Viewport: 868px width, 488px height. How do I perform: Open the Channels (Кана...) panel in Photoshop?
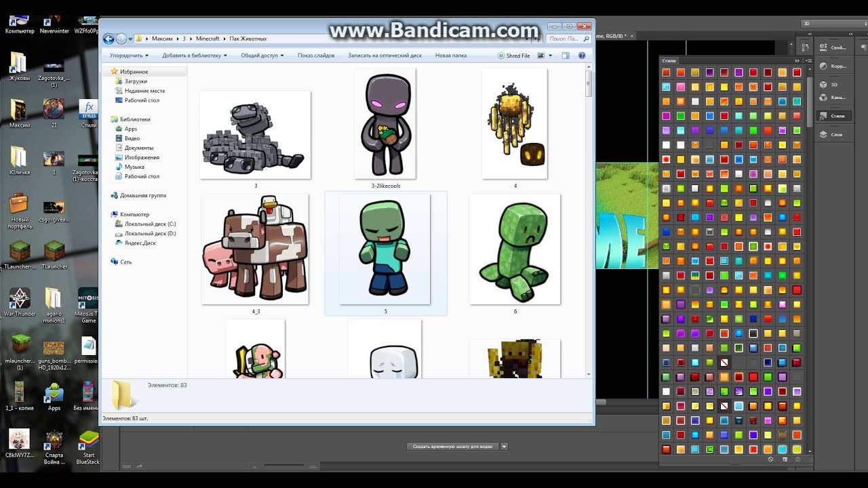pos(833,98)
